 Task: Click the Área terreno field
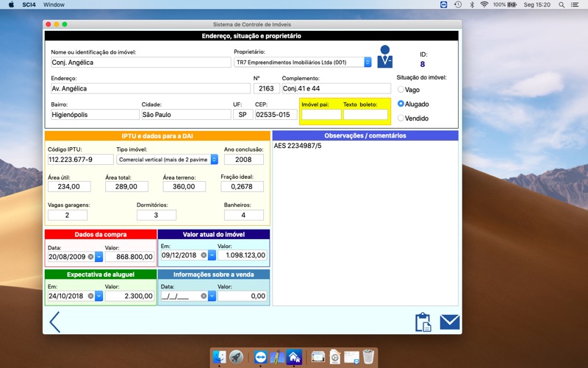pyautogui.click(x=184, y=187)
